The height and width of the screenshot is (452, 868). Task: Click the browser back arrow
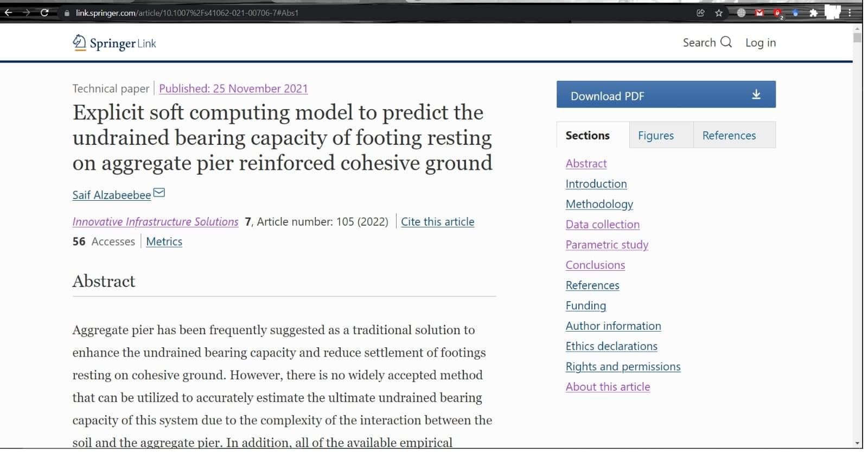tap(8, 12)
